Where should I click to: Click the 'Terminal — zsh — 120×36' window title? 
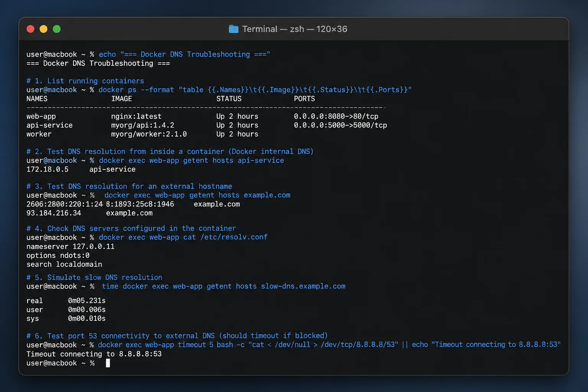(x=295, y=29)
